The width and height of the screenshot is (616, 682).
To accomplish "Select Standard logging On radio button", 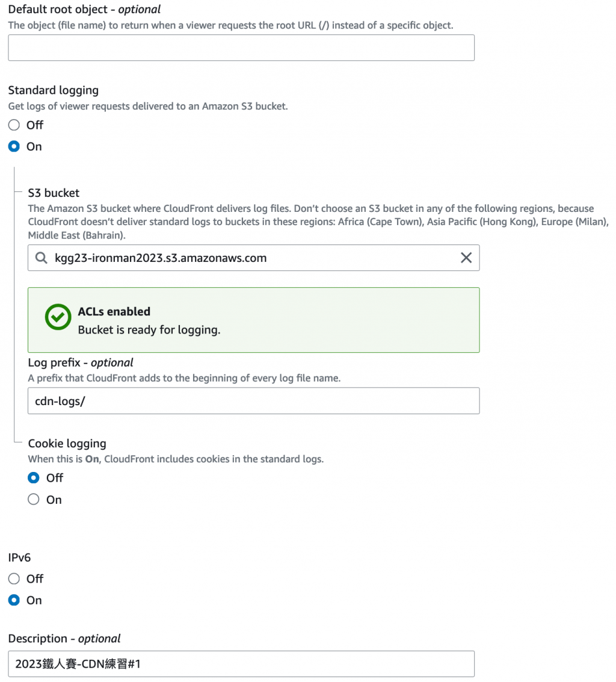I will pyautogui.click(x=14, y=147).
